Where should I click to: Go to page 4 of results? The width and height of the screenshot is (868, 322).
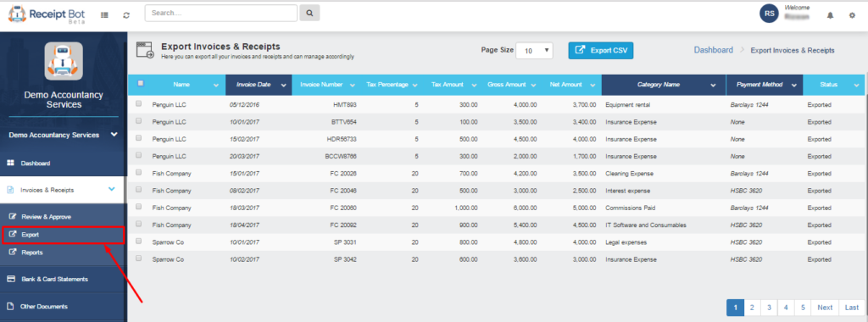point(786,308)
